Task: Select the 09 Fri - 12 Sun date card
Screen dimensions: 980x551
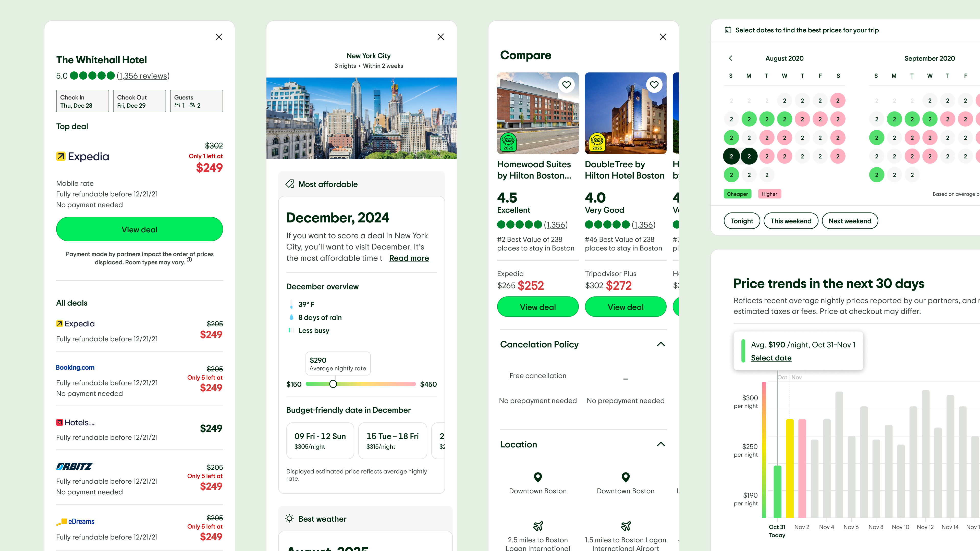Action: tap(320, 441)
